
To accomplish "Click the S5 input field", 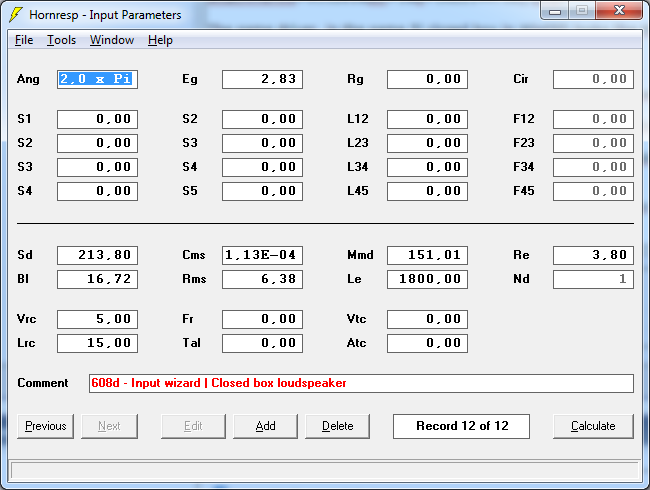I will (262, 192).
